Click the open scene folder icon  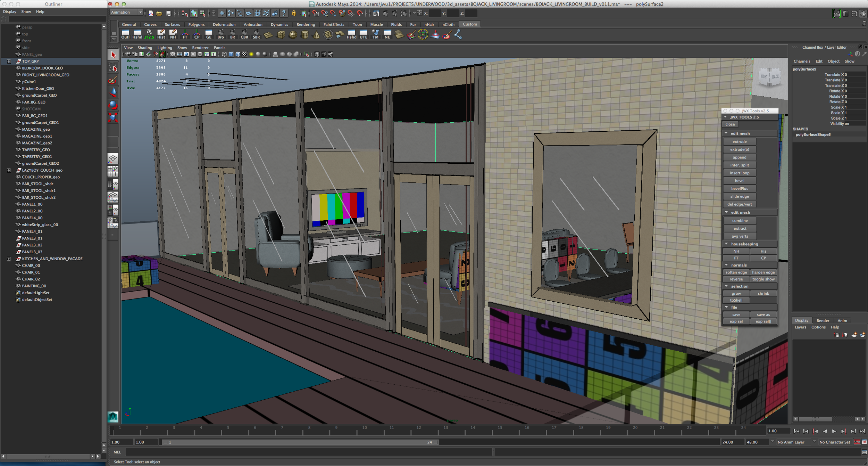tap(159, 13)
